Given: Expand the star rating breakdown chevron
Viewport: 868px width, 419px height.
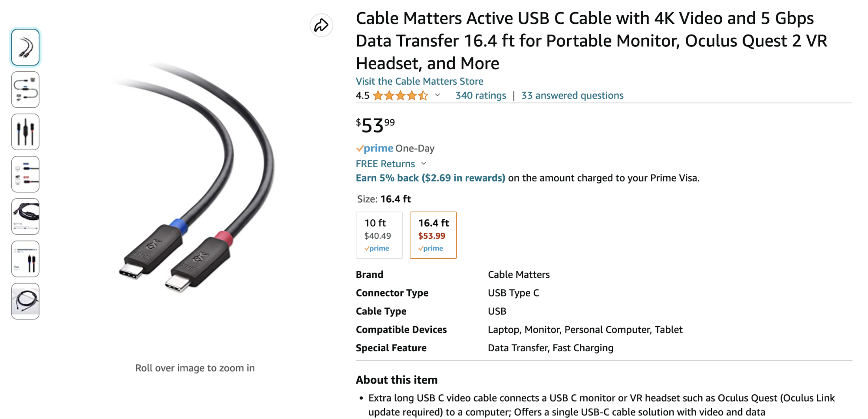Looking at the screenshot, I should pos(437,95).
